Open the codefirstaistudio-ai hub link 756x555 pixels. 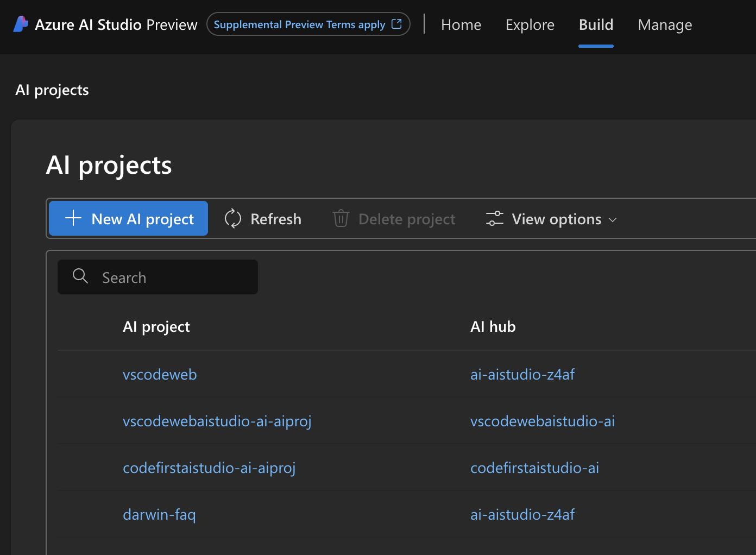pos(534,468)
